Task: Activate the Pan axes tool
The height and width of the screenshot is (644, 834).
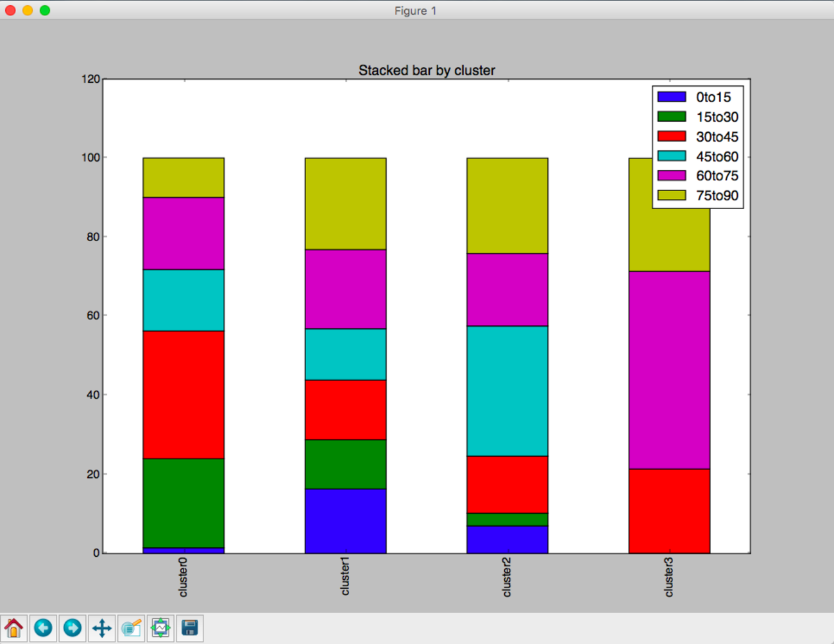Action: click(102, 627)
